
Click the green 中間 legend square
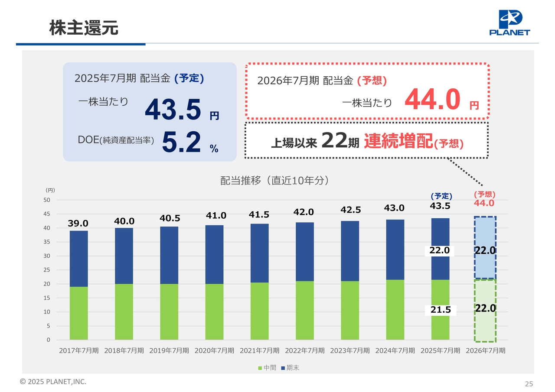coord(260,368)
